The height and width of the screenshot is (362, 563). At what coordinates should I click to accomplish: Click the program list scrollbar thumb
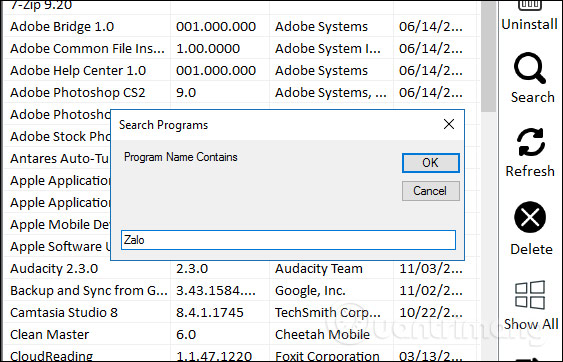pyautogui.click(x=488, y=56)
